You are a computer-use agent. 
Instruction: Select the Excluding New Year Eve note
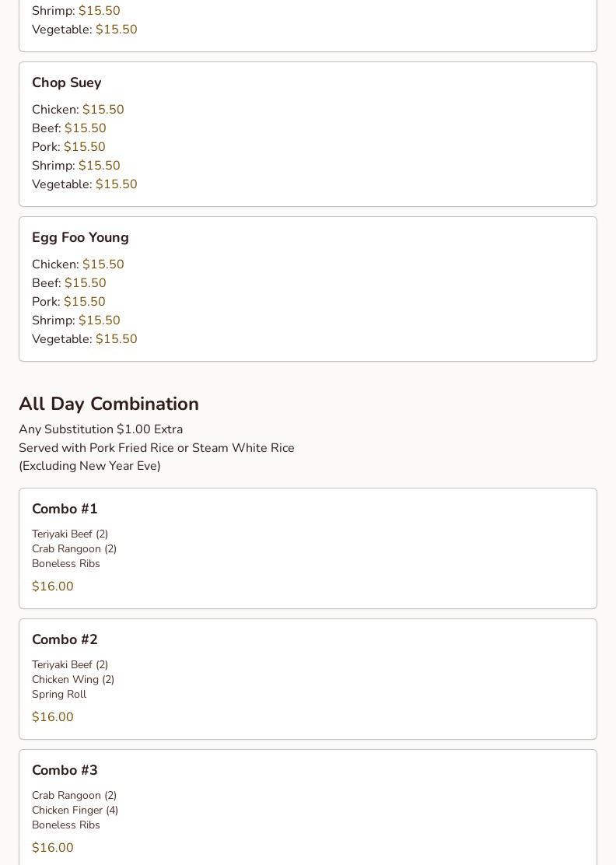[x=89, y=466]
